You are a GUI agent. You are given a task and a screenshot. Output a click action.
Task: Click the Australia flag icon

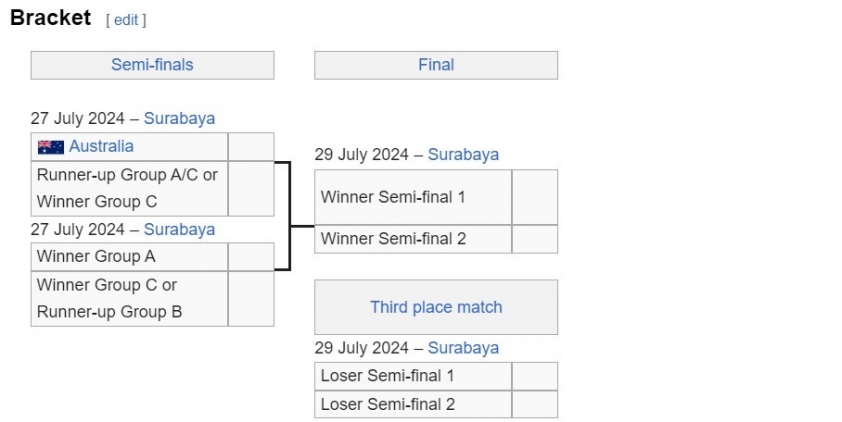click(x=51, y=147)
